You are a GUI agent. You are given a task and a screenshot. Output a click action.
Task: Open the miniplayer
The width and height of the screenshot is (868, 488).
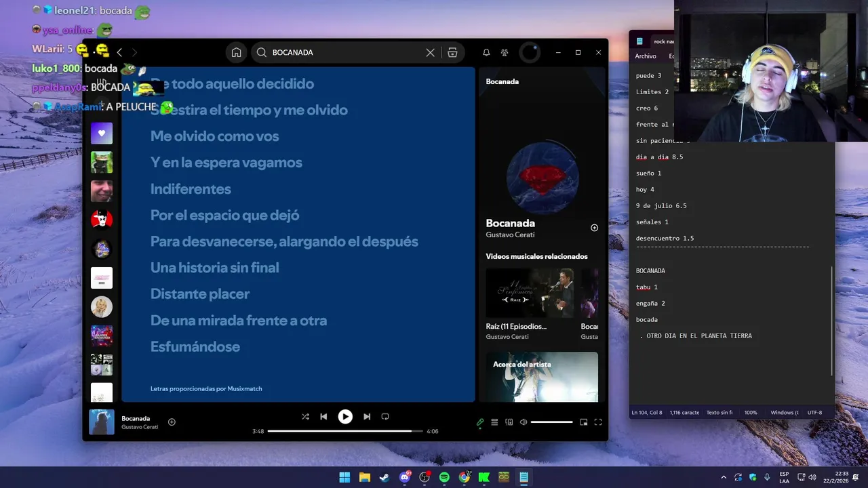(x=583, y=422)
